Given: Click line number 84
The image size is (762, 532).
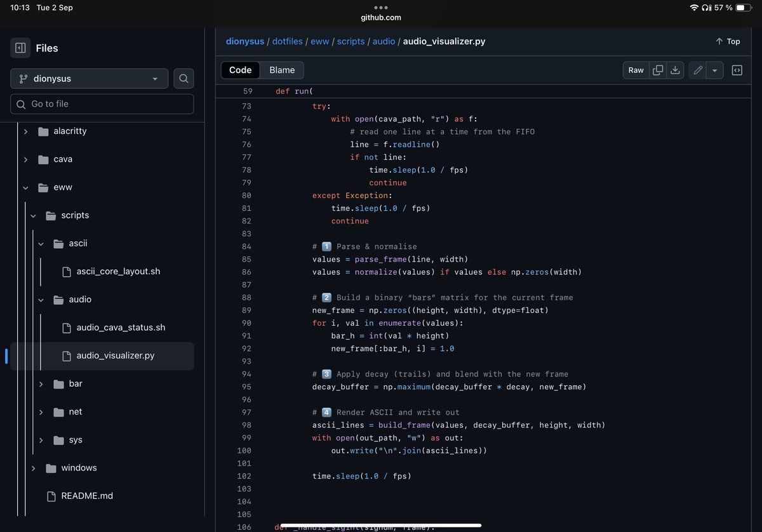Looking at the screenshot, I should click(246, 246).
